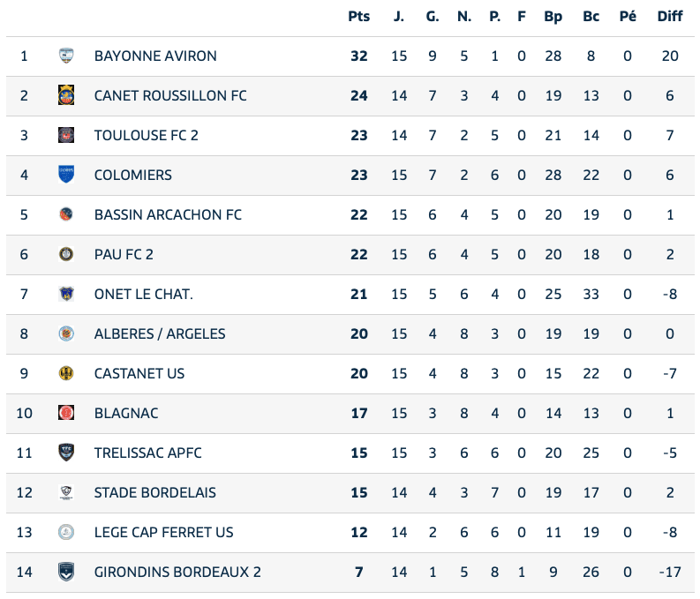Click the Pts column header
The height and width of the screenshot is (599, 700).
click(x=358, y=17)
